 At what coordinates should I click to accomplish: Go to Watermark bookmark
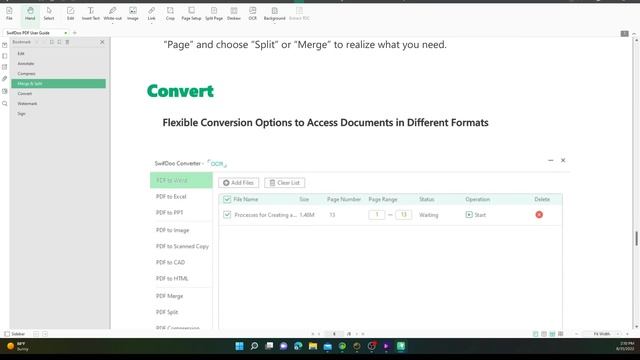tap(27, 104)
